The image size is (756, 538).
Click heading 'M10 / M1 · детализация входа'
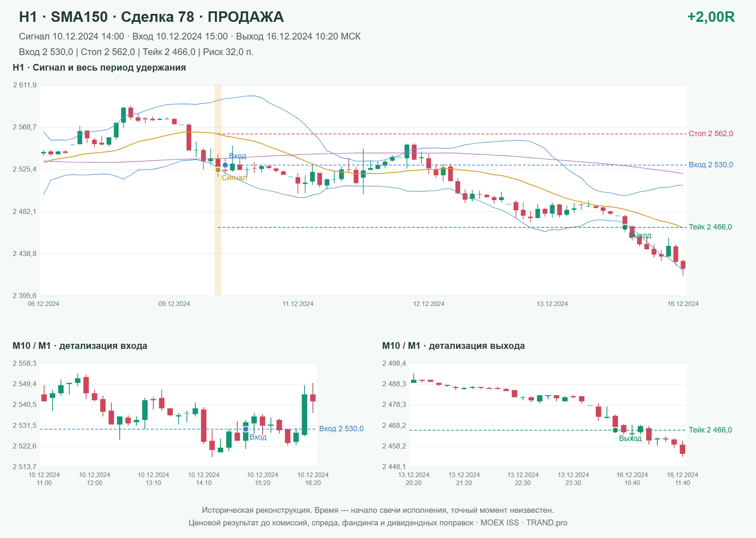point(80,346)
